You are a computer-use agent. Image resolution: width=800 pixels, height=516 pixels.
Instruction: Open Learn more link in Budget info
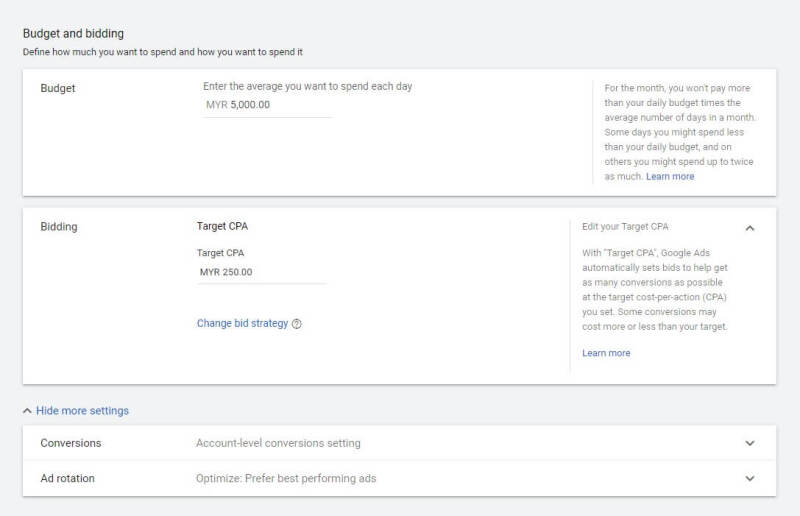(670, 177)
